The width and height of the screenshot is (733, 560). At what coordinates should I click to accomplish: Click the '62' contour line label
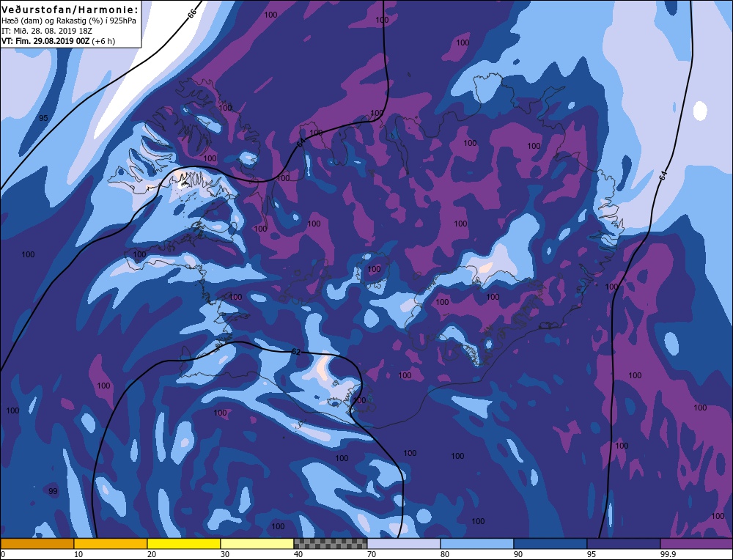(x=296, y=352)
